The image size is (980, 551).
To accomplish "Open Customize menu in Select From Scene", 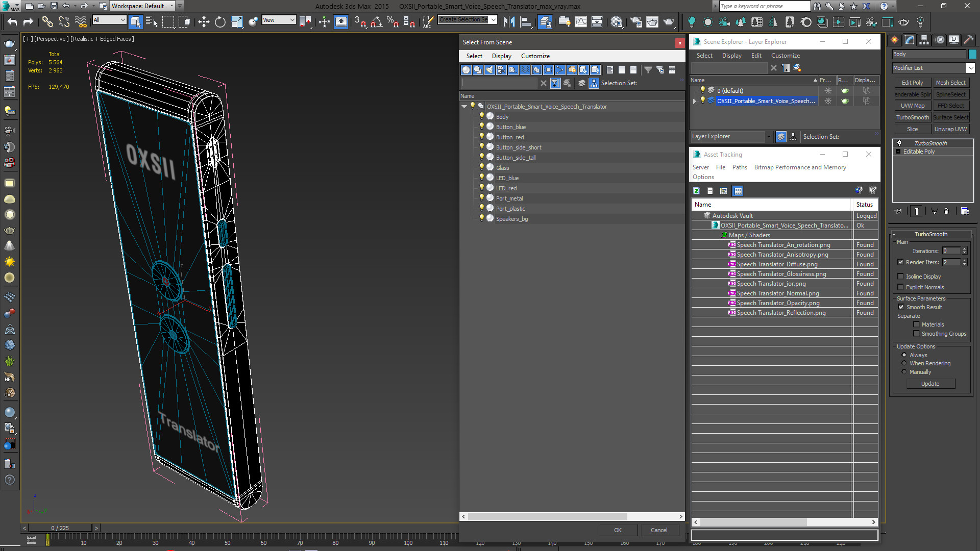I will [x=535, y=56].
